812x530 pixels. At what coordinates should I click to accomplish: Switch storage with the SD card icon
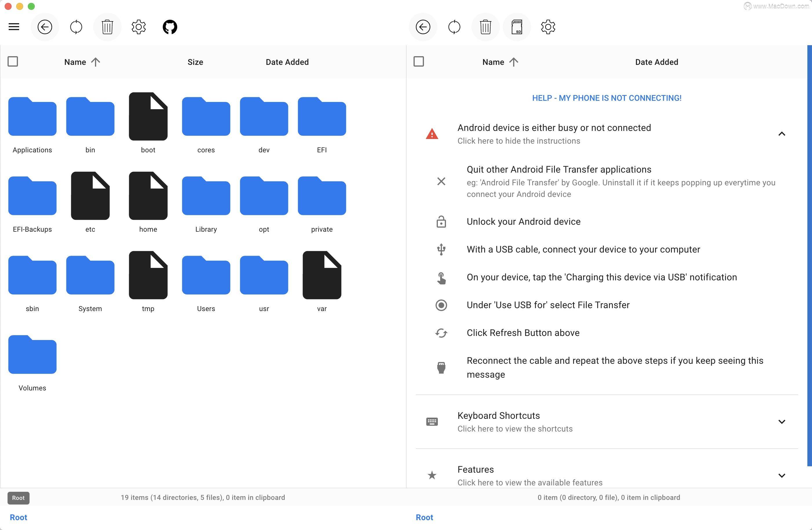click(517, 27)
